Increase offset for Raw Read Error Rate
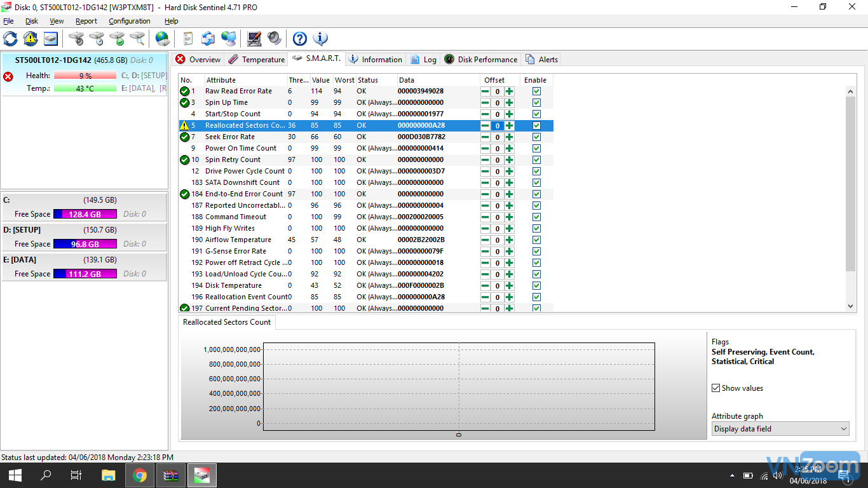Screen dimensions: 868x488 click(x=509, y=91)
